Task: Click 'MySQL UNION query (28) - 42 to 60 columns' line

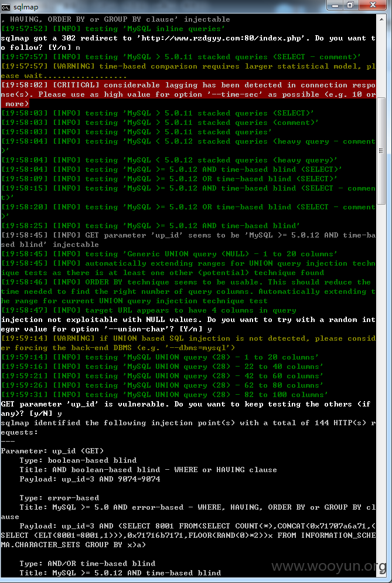Action: click(x=162, y=376)
